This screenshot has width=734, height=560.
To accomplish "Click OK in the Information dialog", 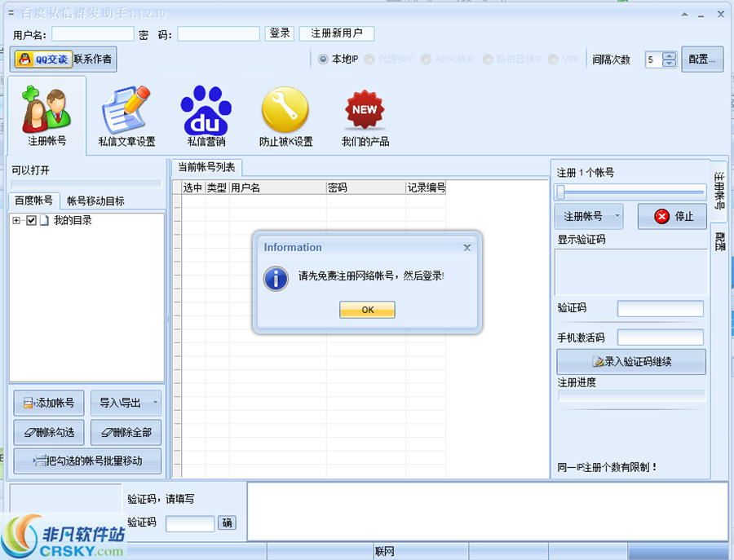I will [368, 310].
